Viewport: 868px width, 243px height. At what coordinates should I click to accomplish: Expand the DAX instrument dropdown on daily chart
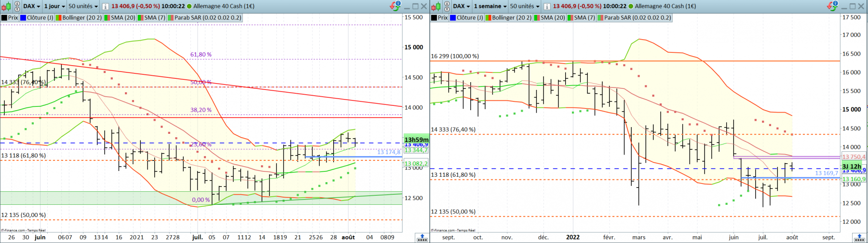(x=32, y=6)
